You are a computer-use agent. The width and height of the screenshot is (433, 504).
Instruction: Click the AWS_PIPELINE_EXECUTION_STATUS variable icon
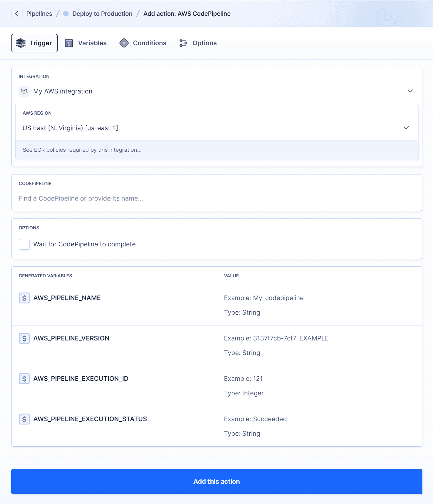[24, 419]
